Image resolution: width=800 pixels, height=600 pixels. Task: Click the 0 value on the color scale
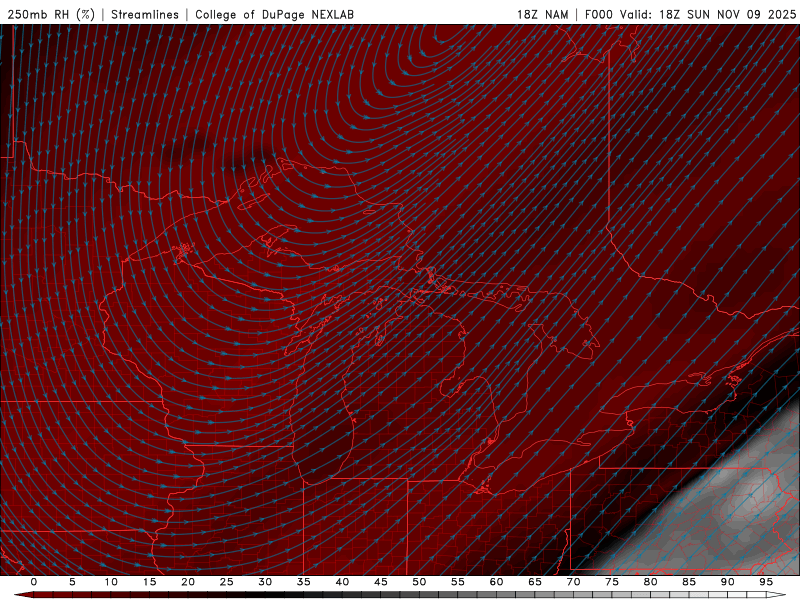pos(34,582)
